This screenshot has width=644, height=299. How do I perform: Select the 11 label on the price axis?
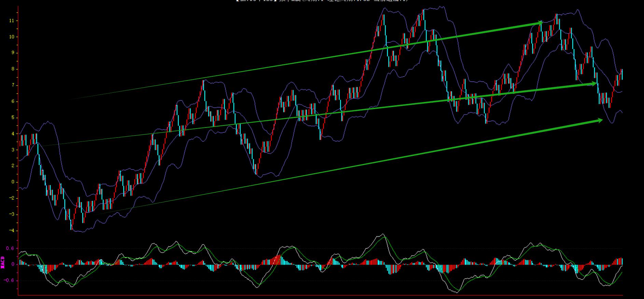[x=13, y=21]
